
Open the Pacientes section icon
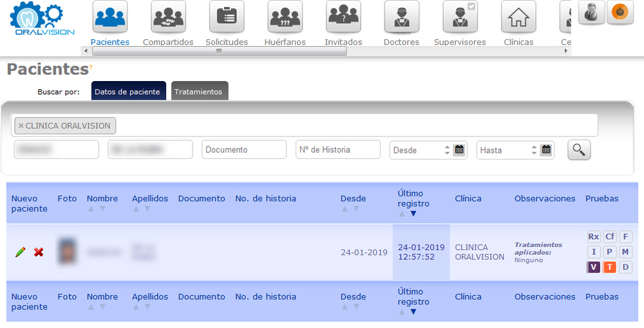click(109, 17)
